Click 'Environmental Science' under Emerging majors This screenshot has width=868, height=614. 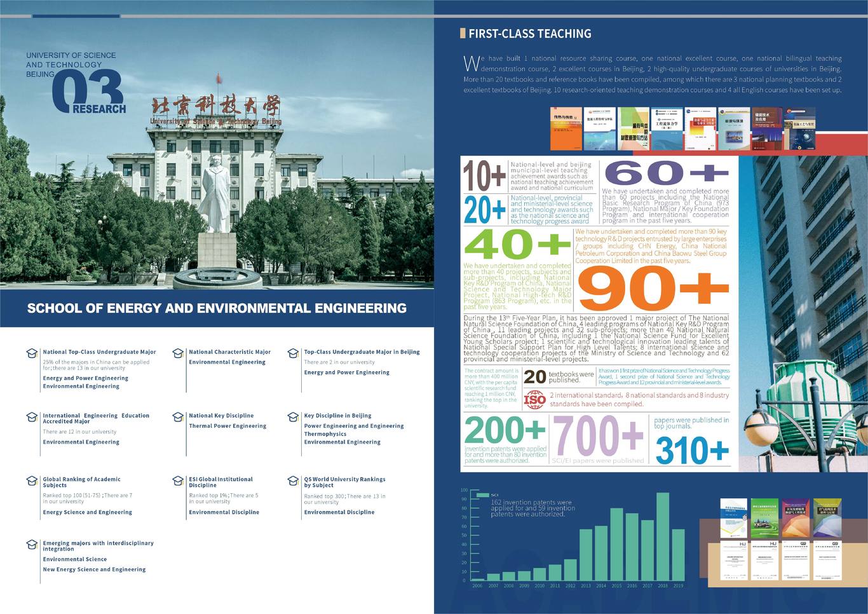tap(75, 559)
